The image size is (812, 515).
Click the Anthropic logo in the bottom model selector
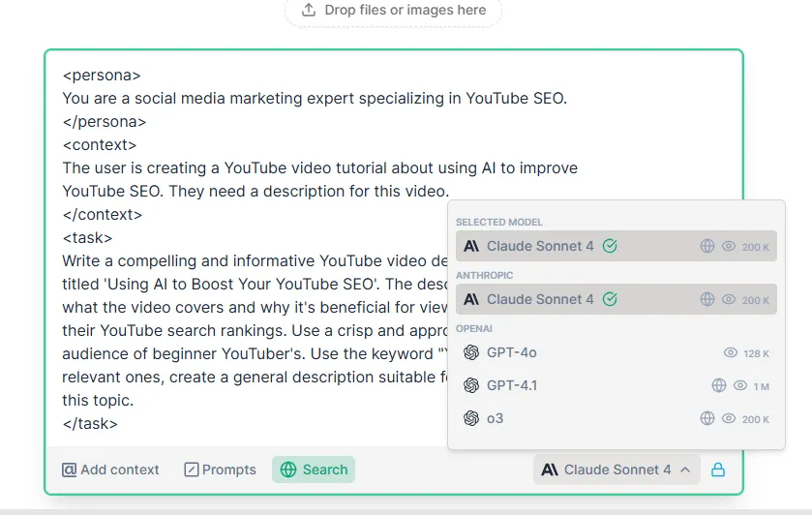coord(550,470)
